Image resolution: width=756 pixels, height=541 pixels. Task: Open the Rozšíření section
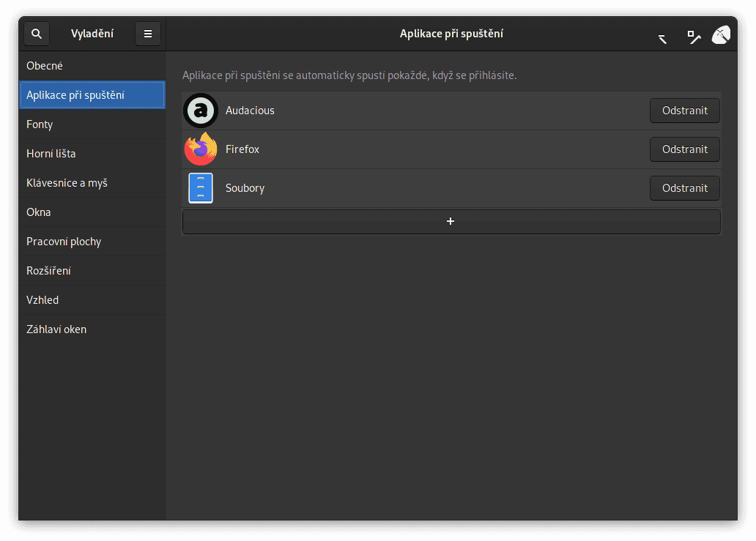92,271
